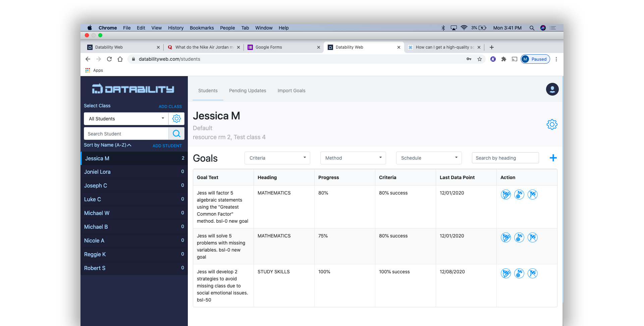Click the Search by heading input field
Viewport: 644px width, 326px height.
click(505, 158)
